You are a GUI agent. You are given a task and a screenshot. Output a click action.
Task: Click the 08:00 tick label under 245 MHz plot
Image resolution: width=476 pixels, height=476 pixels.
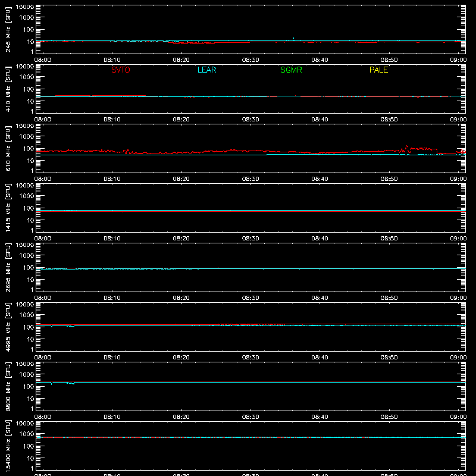43,60
